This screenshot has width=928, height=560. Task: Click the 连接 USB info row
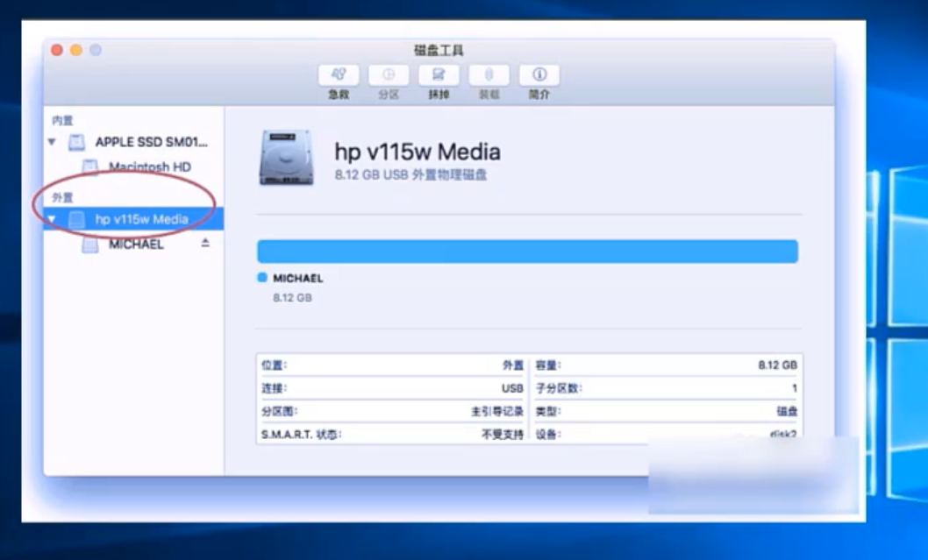[391, 387]
